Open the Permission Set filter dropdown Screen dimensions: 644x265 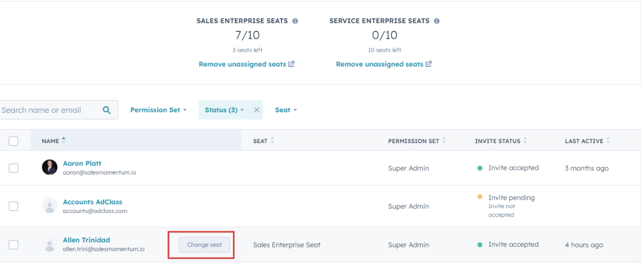pos(158,110)
